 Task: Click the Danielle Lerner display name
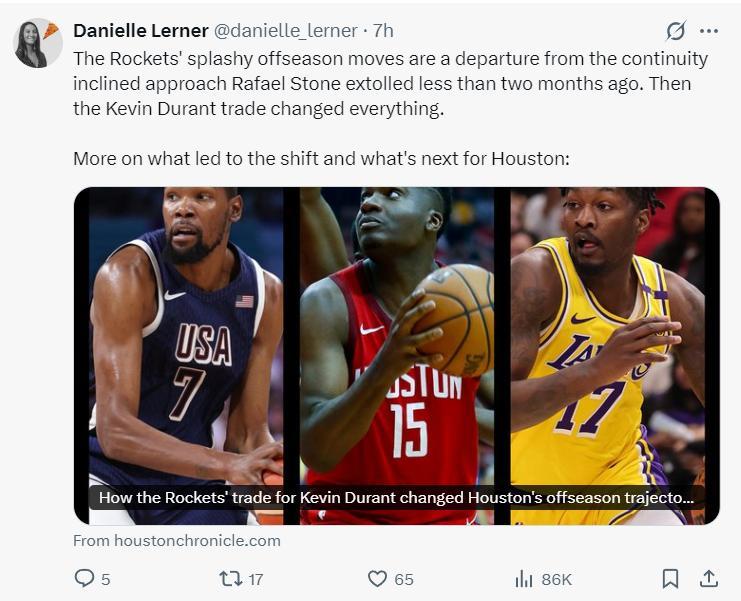pyautogui.click(x=140, y=31)
